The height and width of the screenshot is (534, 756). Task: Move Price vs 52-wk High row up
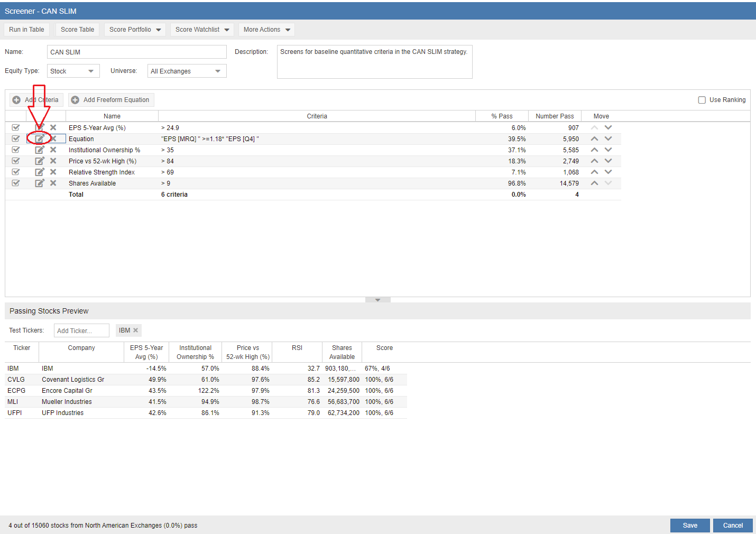pyautogui.click(x=594, y=161)
